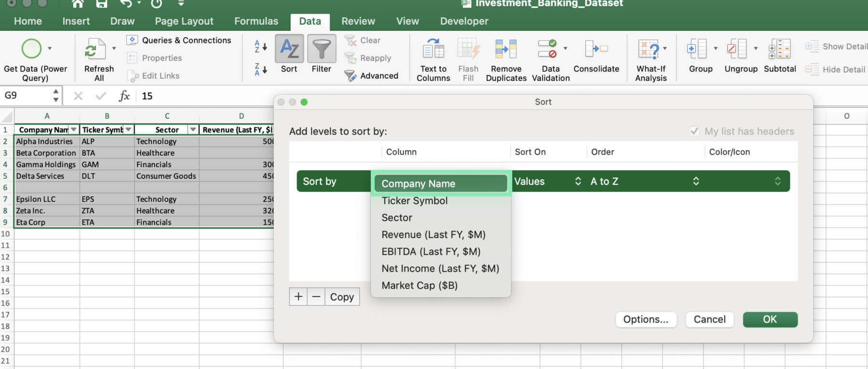Image resolution: width=868 pixels, height=369 pixels.
Task: Click Cancel in Sort dialog
Action: 710,319
